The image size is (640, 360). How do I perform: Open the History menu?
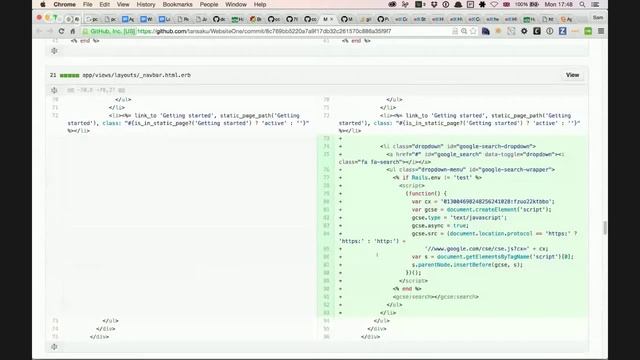146,4
